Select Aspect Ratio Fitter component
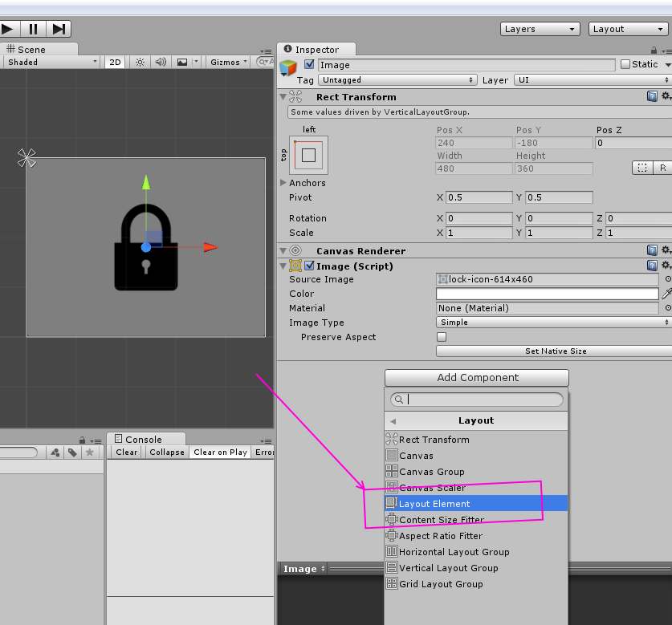 tap(476, 536)
